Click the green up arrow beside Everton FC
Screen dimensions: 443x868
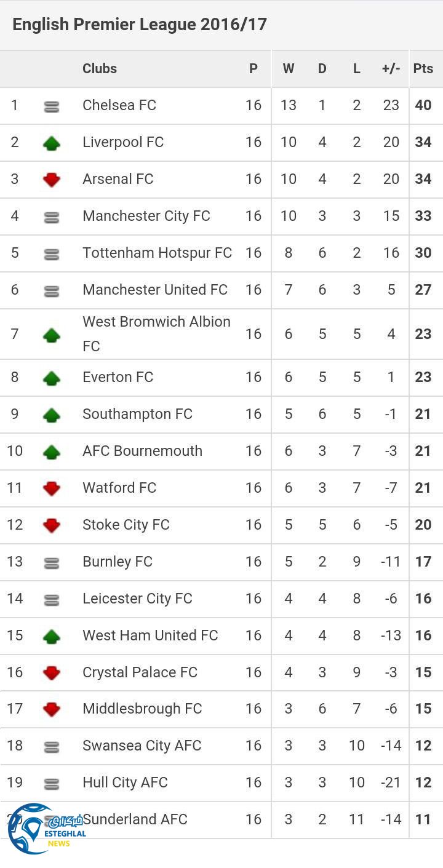52,378
